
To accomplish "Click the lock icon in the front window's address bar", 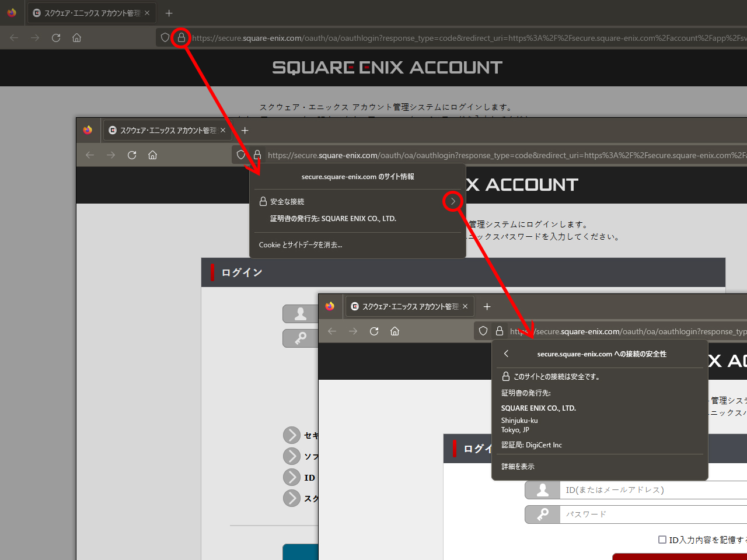I will [x=500, y=331].
